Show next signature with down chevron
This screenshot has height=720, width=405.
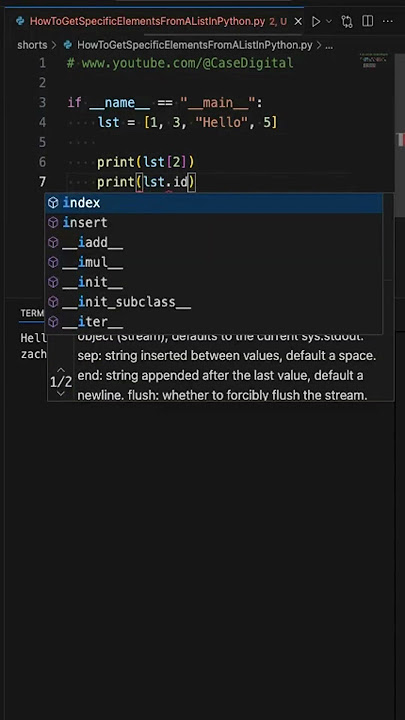pos(61,394)
